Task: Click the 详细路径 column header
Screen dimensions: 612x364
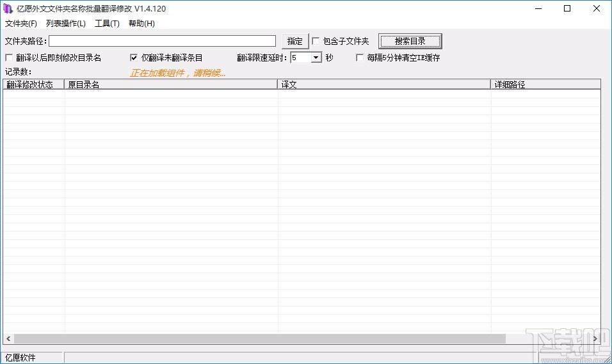Action: click(x=545, y=84)
